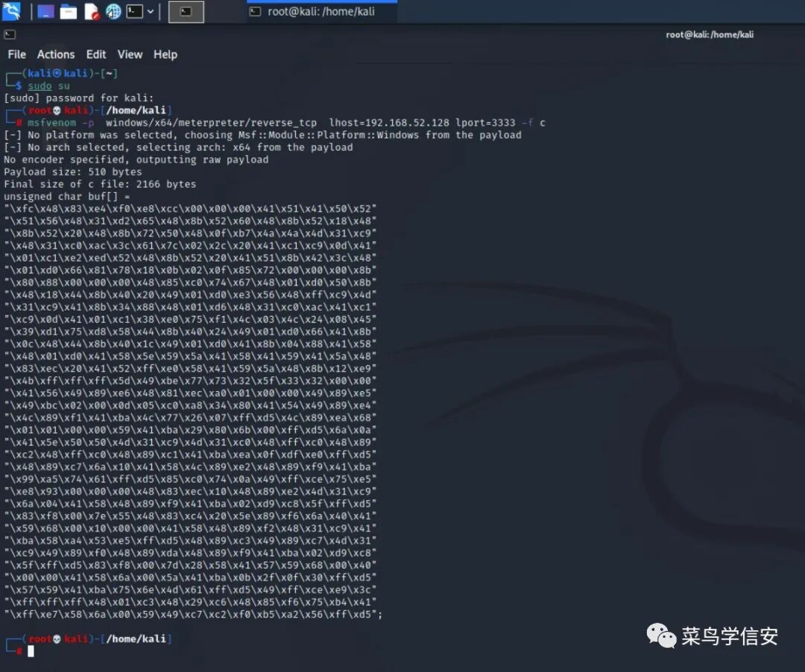Click the purple show-desktop icon in the panel

(x=45, y=11)
